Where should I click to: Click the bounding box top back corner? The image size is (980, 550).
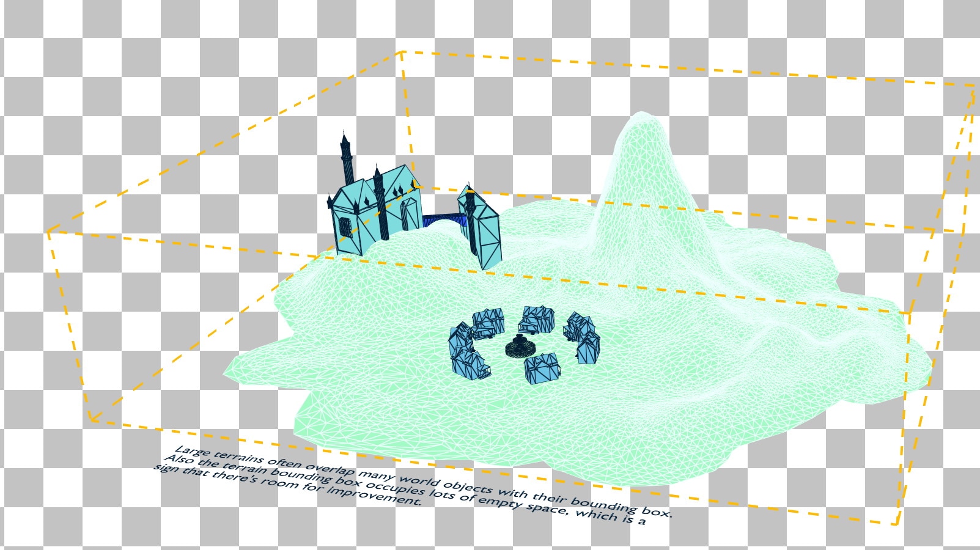pyautogui.click(x=402, y=53)
